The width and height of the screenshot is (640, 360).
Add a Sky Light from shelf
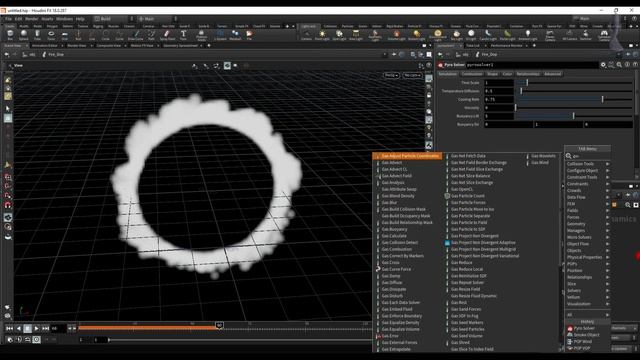pyautogui.click(x=456, y=35)
